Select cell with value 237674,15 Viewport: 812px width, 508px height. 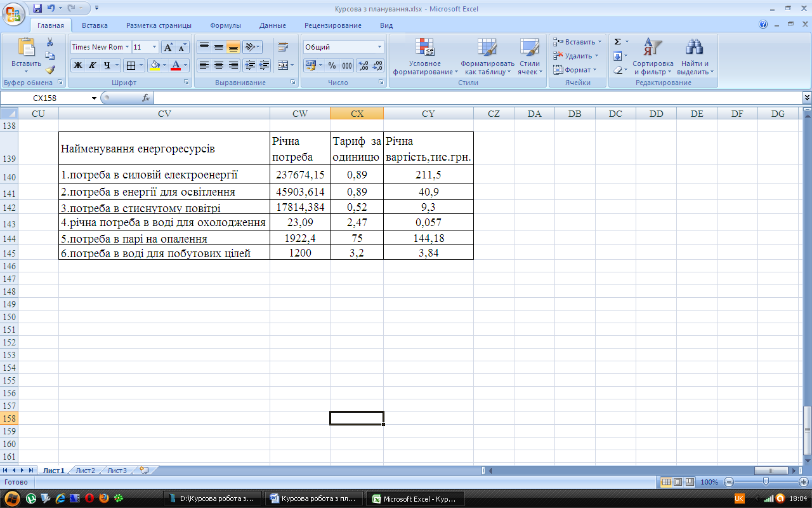(x=300, y=175)
